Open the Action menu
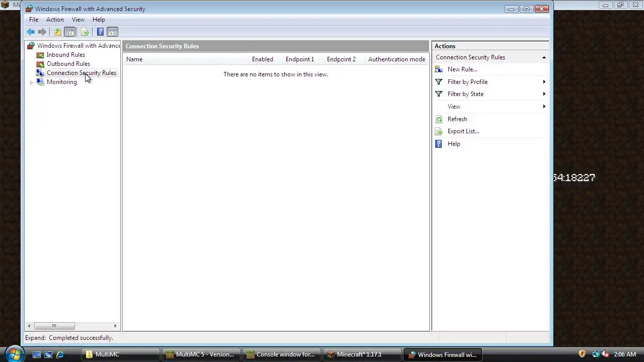This screenshot has height=362, width=644. pos(55,20)
